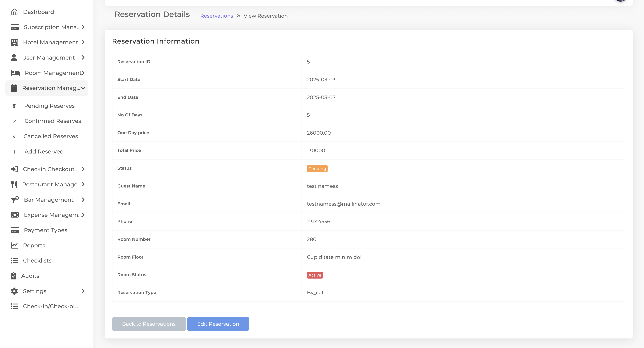Click the Bar Management cocktail icon
This screenshot has height=348, width=644.
pos(15,200)
